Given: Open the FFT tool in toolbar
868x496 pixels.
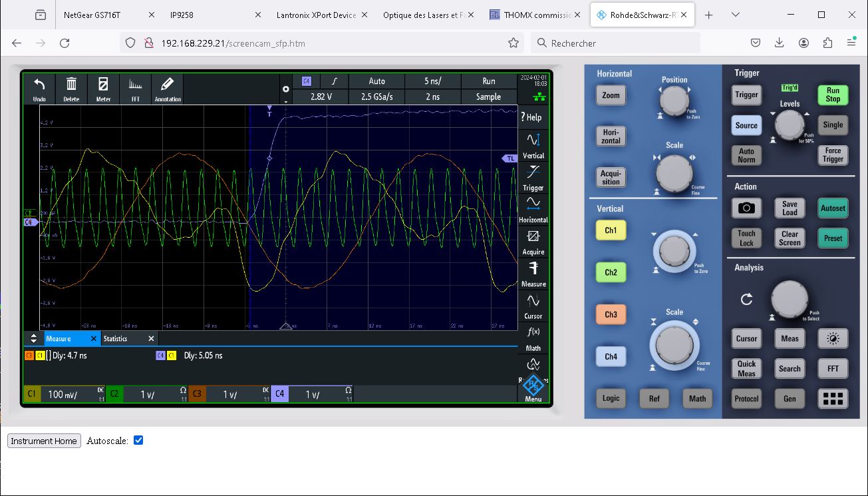Looking at the screenshot, I should [x=135, y=89].
